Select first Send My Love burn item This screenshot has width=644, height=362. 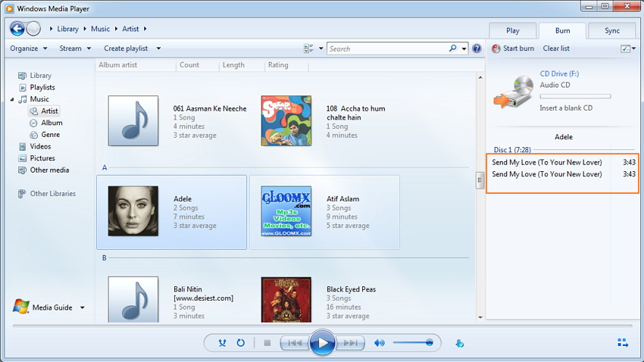pyautogui.click(x=563, y=162)
